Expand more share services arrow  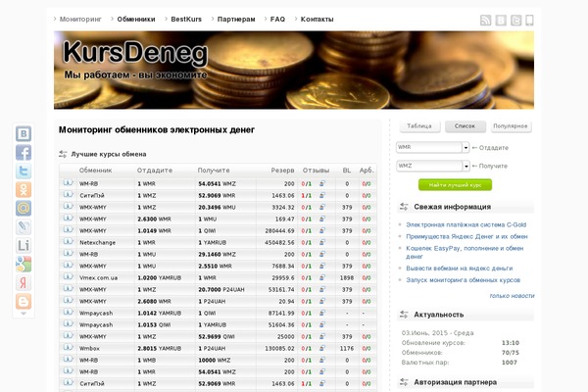(x=24, y=314)
